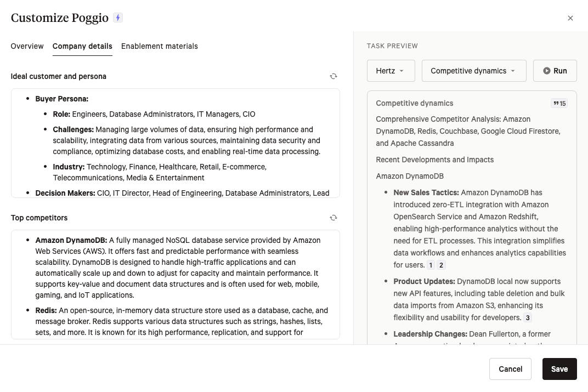588x392 pixels.
Task: Click into the Ideal customer persona text box
Action: pos(176,143)
